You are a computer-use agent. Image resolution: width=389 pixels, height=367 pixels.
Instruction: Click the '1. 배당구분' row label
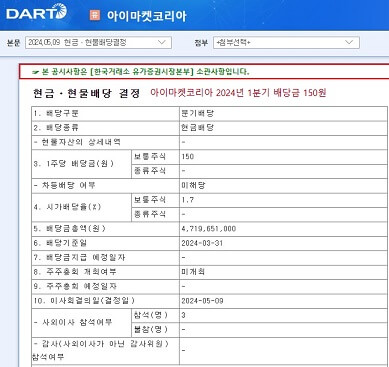click(56, 114)
